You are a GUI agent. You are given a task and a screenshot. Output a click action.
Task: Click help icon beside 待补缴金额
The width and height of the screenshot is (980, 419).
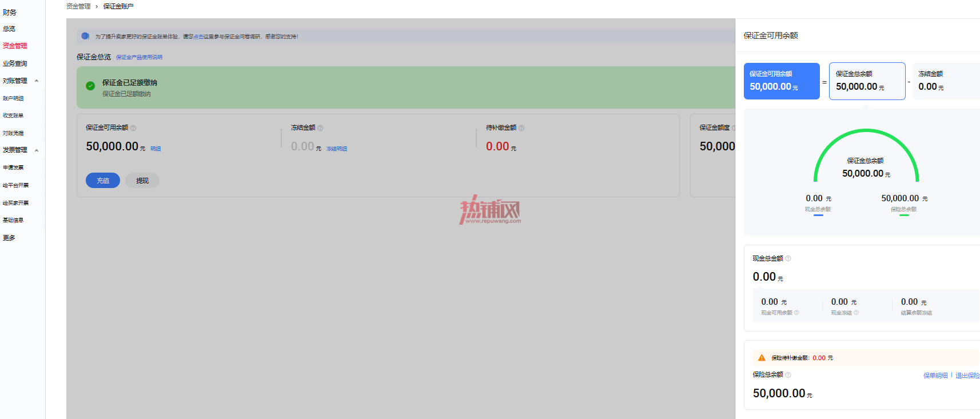pyautogui.click(x=521, y=128)
